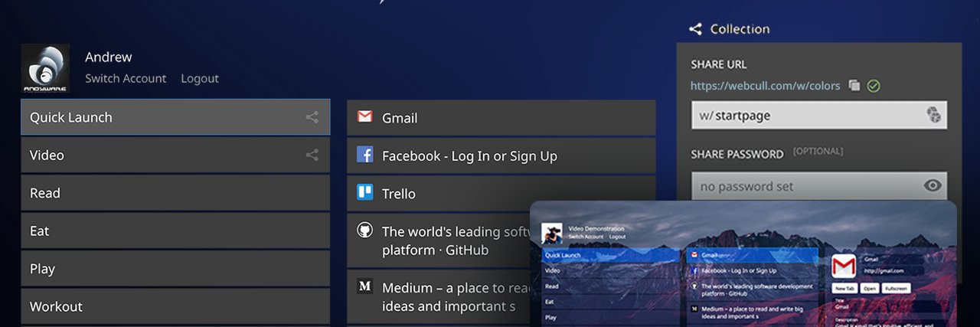This screenshot has width=980, height=327.
Task: Click Logout in the preview window
Action: click(618, 237)
